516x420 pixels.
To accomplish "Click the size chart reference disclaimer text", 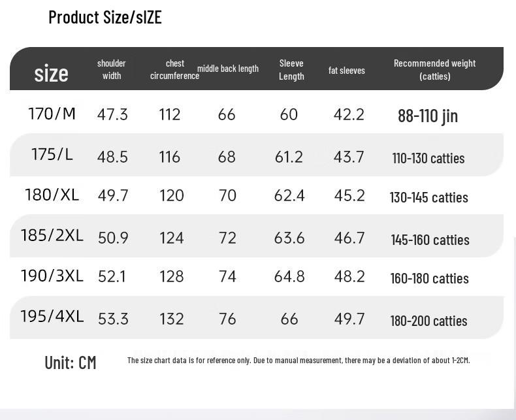I will [298, 360].
